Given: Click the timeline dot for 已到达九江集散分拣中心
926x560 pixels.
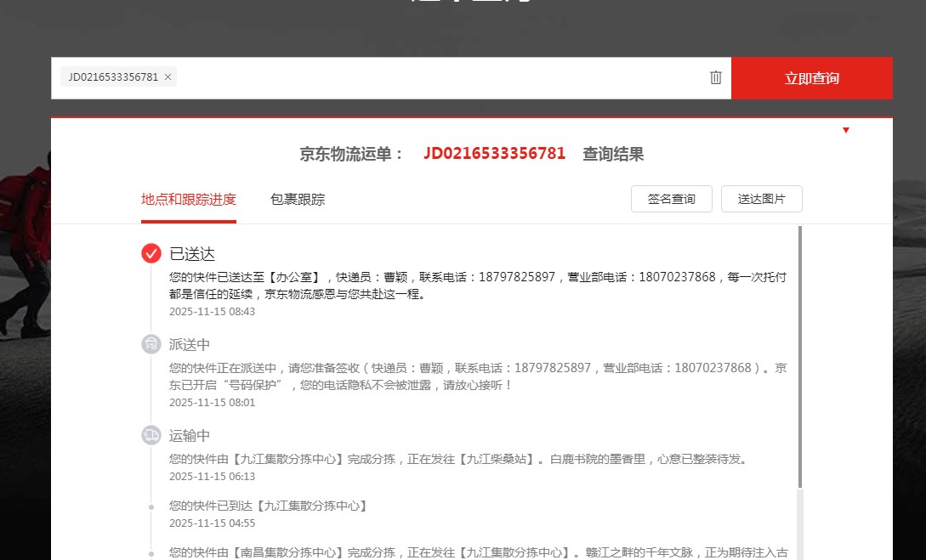Looking at the screenshot, I should point(151,507).
